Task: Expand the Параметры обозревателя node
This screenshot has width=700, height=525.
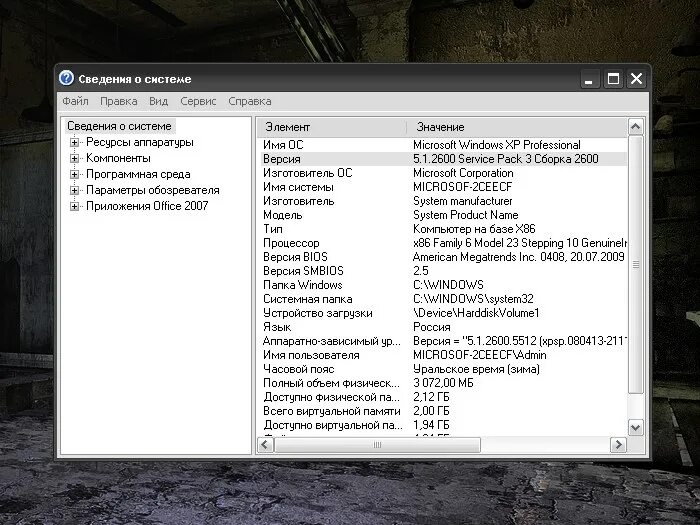Action: pyautogui.click(x=74, y=191)
